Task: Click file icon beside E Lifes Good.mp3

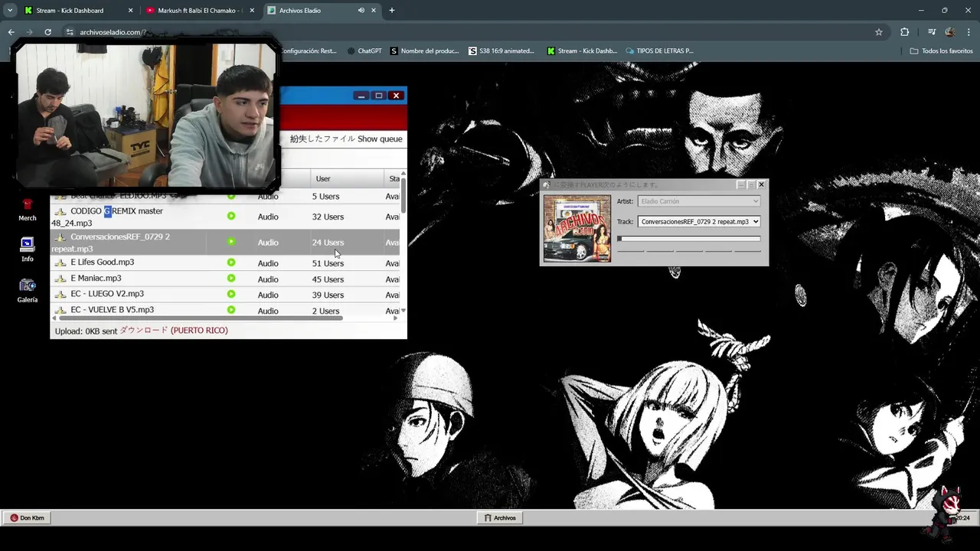Action: coord(60,262)
